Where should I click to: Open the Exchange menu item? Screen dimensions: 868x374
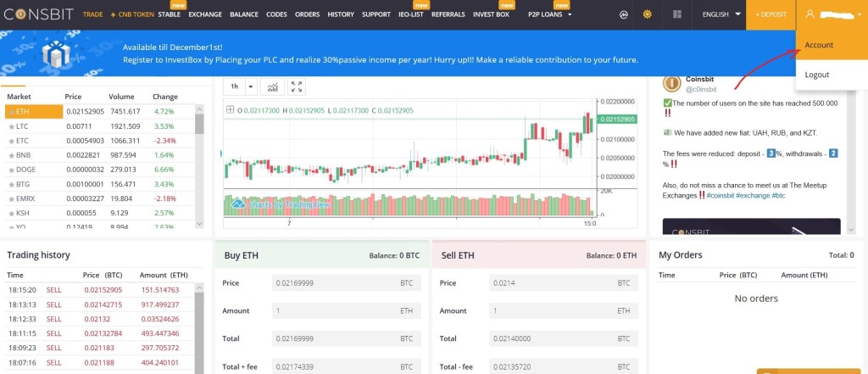pyautogui.click(x=205, y=14)
